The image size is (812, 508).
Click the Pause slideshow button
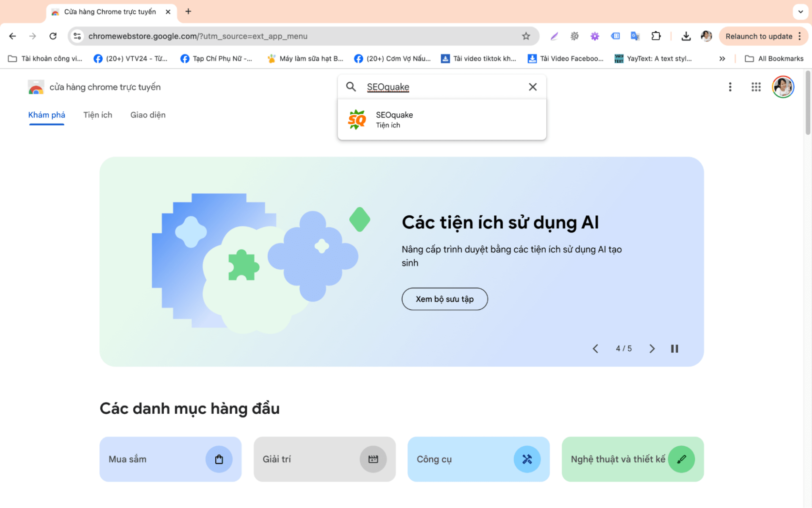pyautogui.click(x=675, y=349)
